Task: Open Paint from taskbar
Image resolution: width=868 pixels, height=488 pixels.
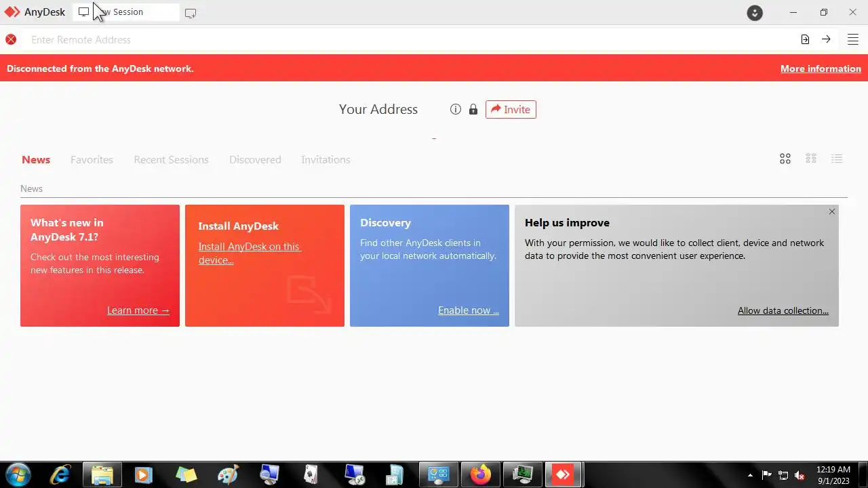Action: 227,474
